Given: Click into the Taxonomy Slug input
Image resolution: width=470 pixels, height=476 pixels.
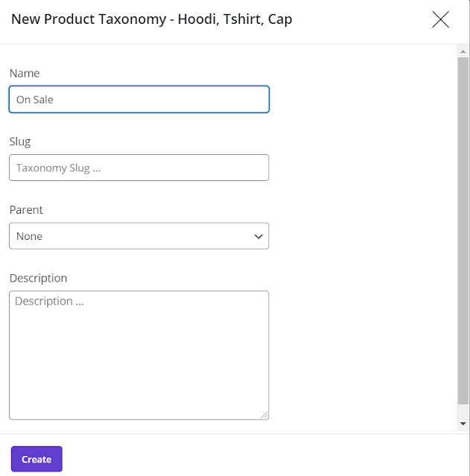Looking at the screenshot, I should (x=139, y=168).
